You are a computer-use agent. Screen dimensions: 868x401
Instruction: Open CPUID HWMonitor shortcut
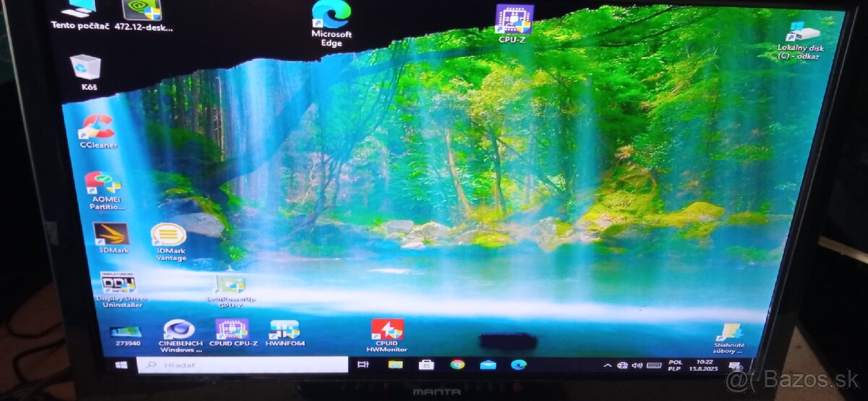pyautogui.click(x=387, y=336)
